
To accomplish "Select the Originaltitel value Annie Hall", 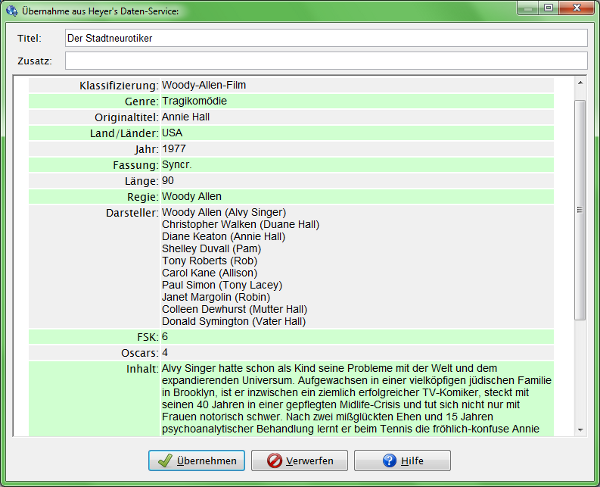I will tap(186, 117).
